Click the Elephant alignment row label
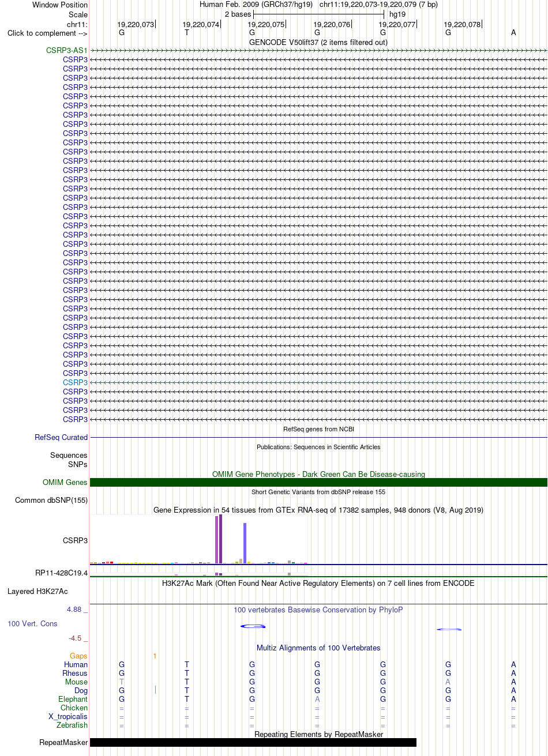Screen dimensions: 548x756 73,699
